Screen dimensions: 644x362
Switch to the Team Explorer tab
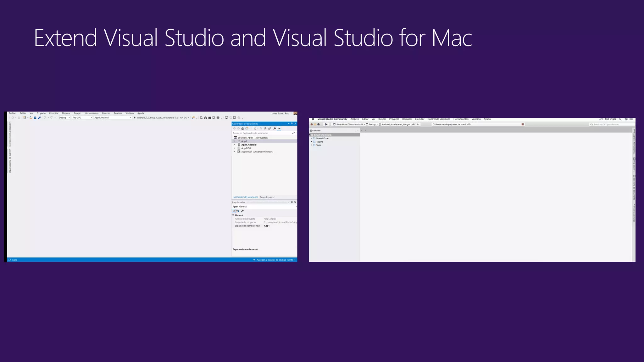[267, 197]
